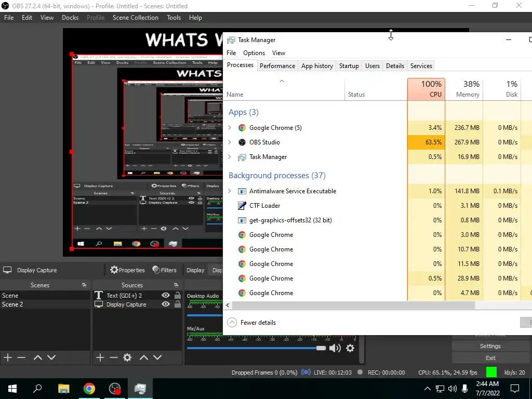Expand Google Chrome (5) app group

[230, 128]
